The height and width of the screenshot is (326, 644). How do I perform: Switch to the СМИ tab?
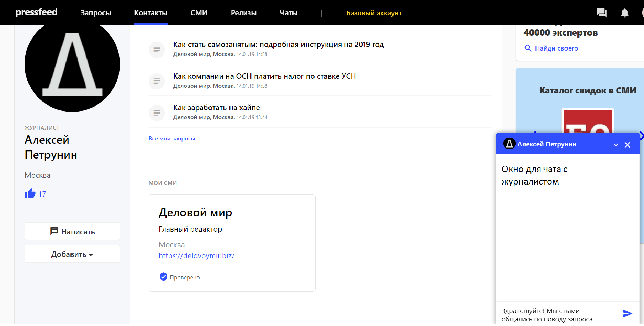point(199,13)
